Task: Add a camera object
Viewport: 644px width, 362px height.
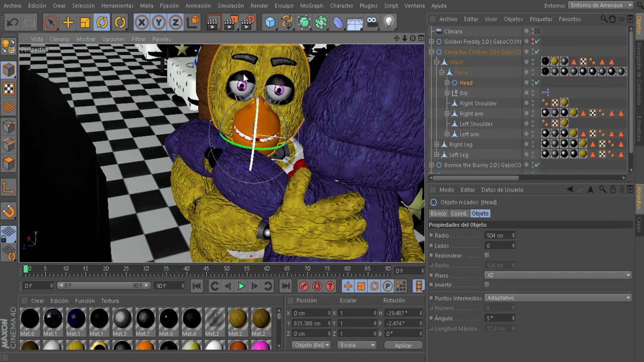Action: tap(372, 22)
